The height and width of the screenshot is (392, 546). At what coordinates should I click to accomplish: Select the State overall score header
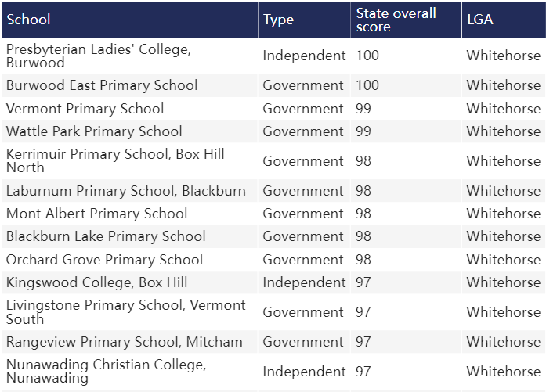(406, 20)
